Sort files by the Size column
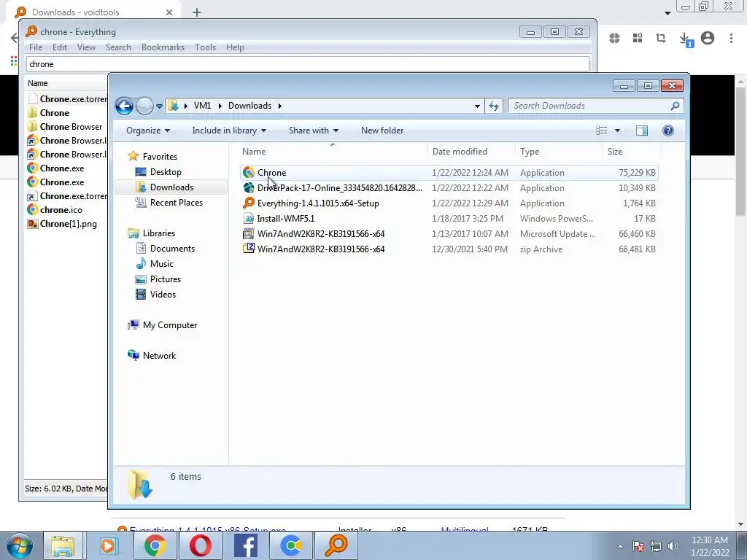747x560 pixels. (632, 152)
